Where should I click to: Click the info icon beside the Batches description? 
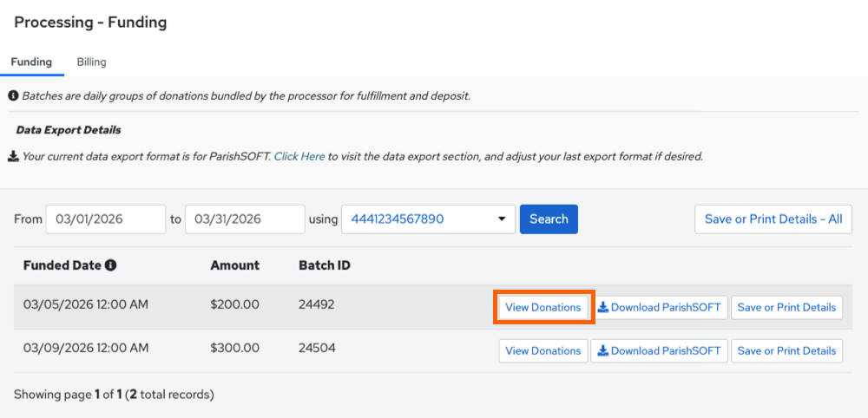tap(13, 96)
